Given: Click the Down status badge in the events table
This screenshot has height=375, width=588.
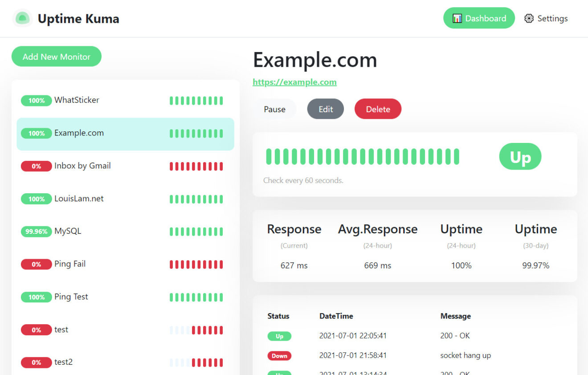Looking at the screenshot, I should (279, 355).
